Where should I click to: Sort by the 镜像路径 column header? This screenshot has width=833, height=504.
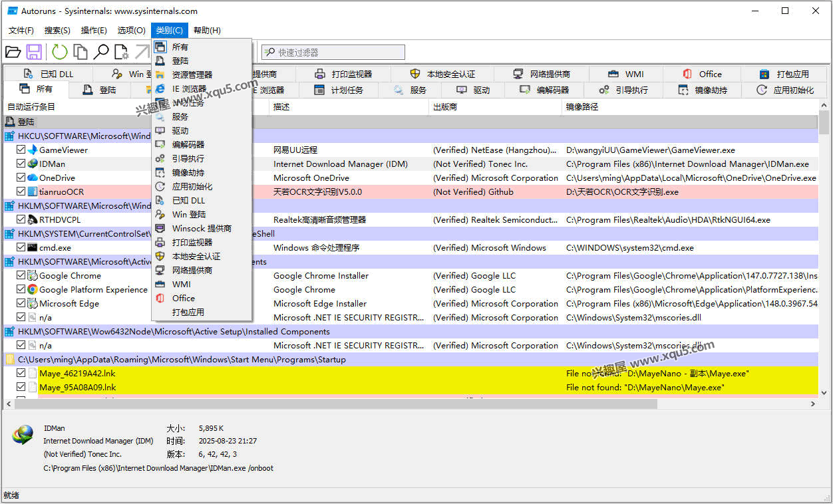pyautogui.click(x=690, y=107)
